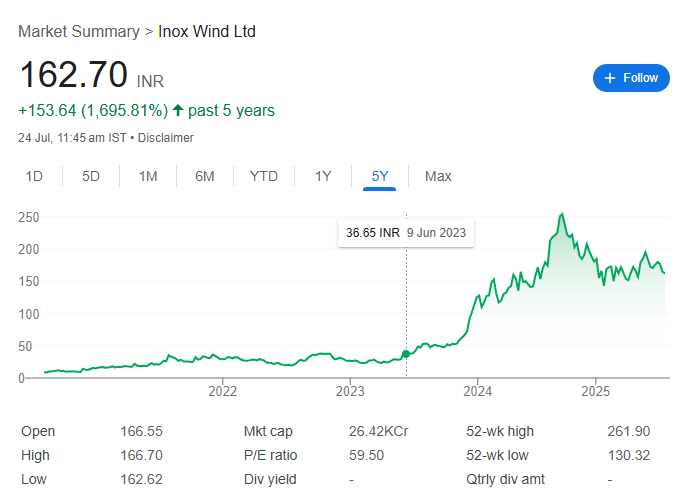The image size is (697, 501).
Task: Select the active 5Y tab
Action: (380, 176)
